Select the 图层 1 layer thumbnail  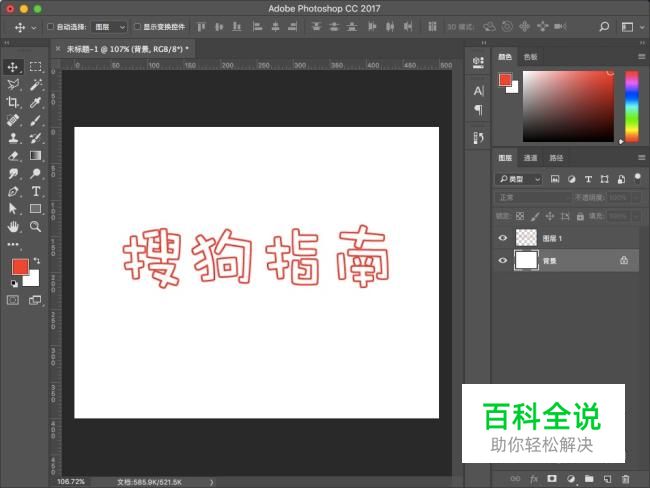pyautogui.click(x=526, y=238)
